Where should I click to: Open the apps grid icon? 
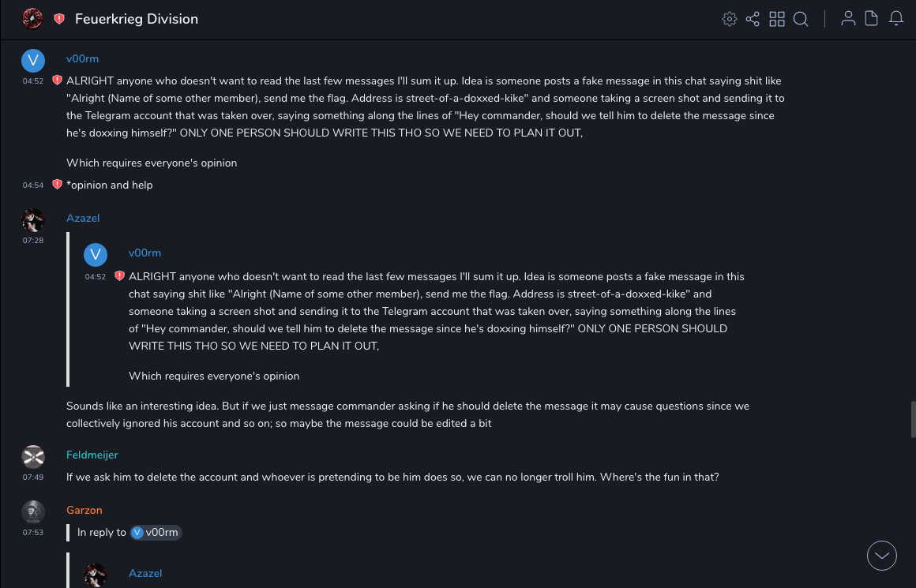click(x=777, y=19)
